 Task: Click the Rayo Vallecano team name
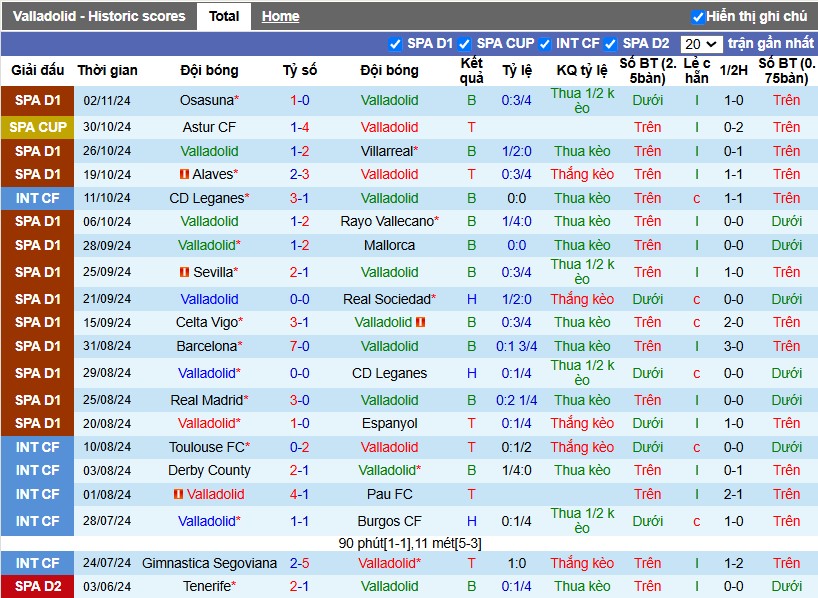tap(387, 221)
